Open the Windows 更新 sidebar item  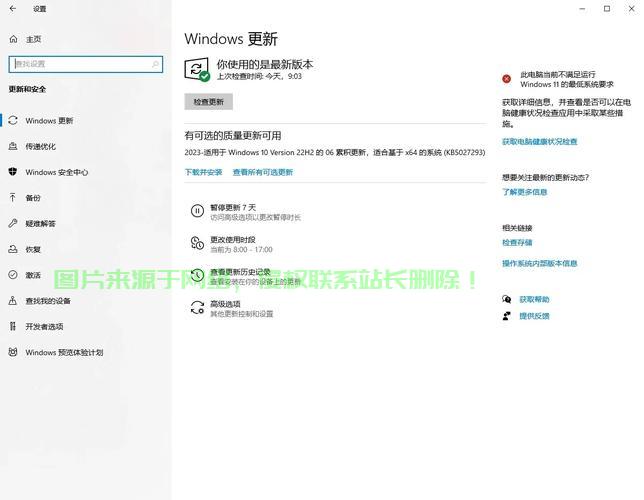(86, 120)
